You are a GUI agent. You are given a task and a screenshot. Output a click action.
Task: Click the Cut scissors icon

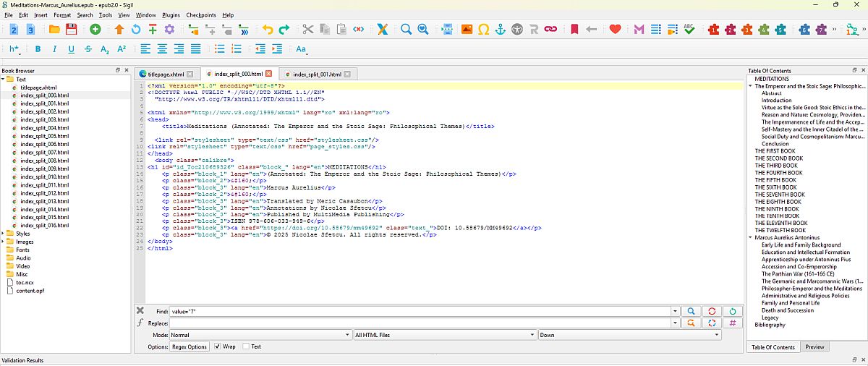point(307,30)
